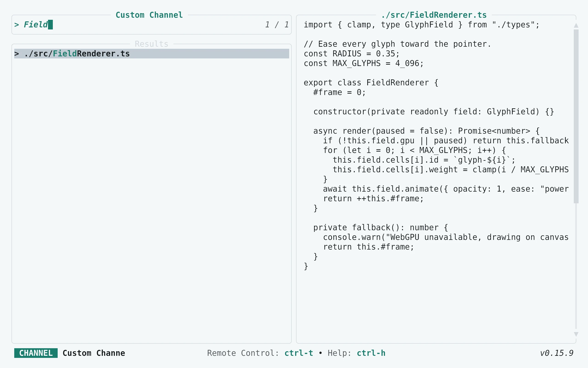Click the scroll down arrow in preview
The image size is (588, 368).
pos(576,334)
